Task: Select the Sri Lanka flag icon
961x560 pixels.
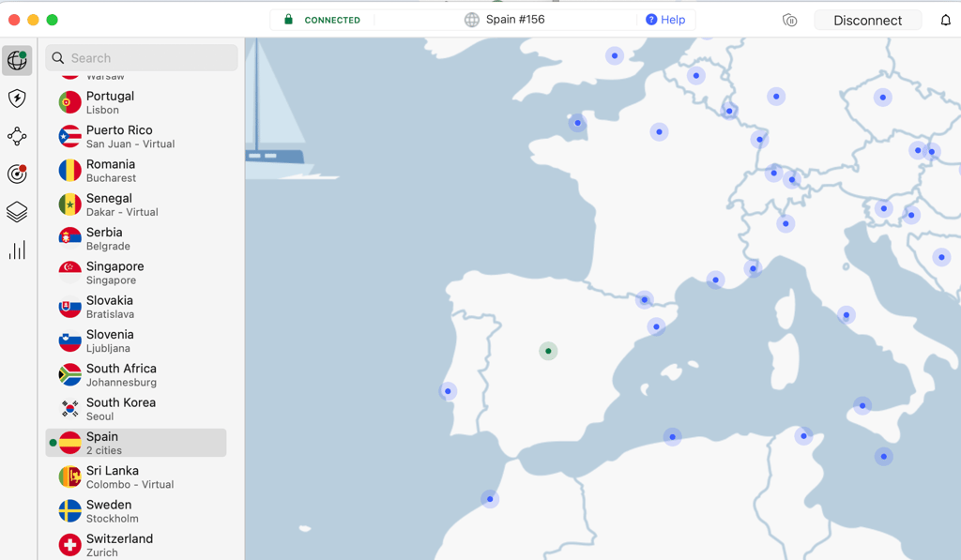Action: coord(69,477)
